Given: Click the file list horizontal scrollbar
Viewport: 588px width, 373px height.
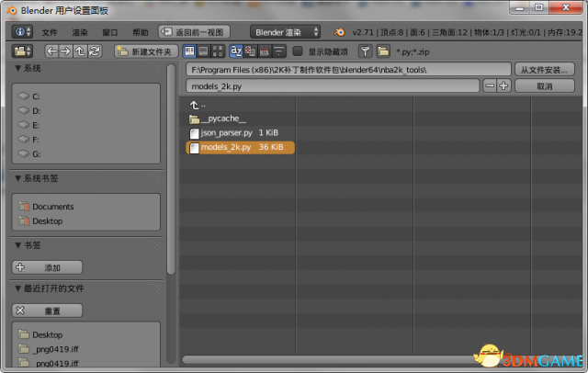Looking at the screenshot, I should point(330,360).
